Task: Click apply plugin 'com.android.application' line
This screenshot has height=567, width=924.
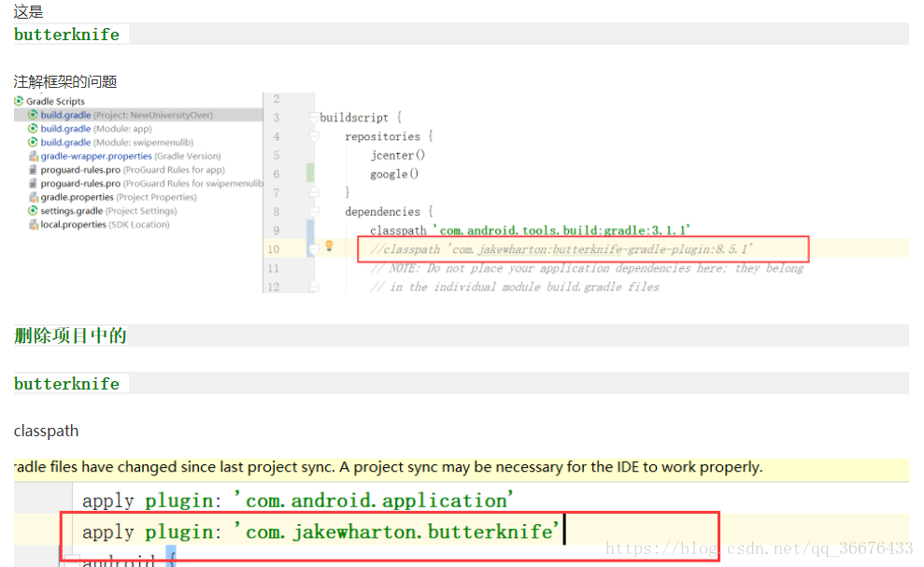Action: click(x=298, y=501)
